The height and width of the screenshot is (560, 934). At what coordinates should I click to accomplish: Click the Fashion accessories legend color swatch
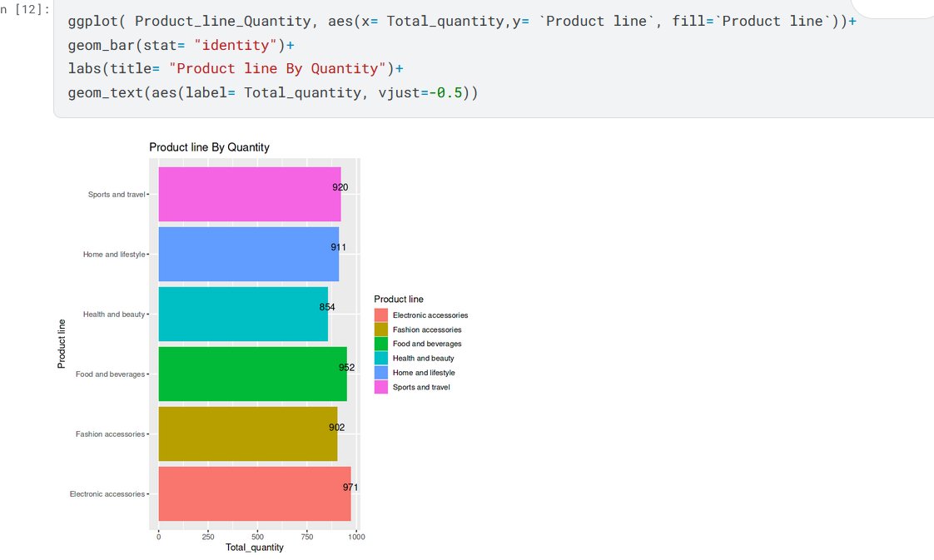point(381,330)
